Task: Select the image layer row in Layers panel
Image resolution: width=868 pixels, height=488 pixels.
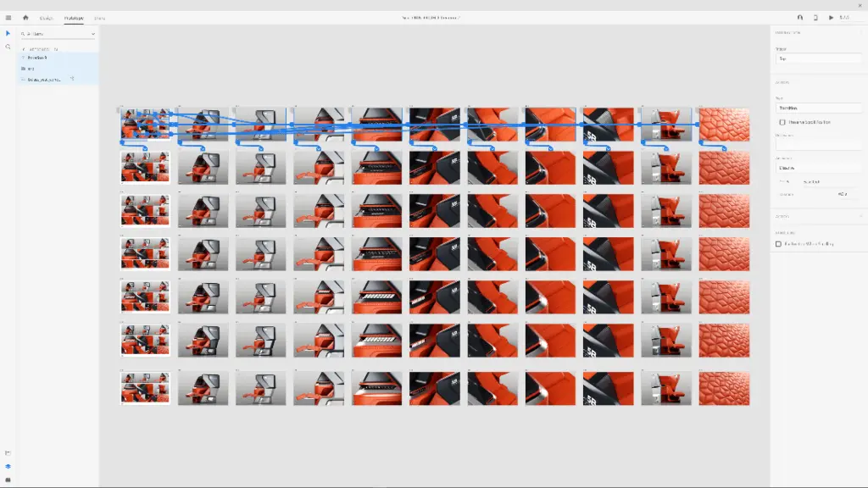Action: point(58,80)
